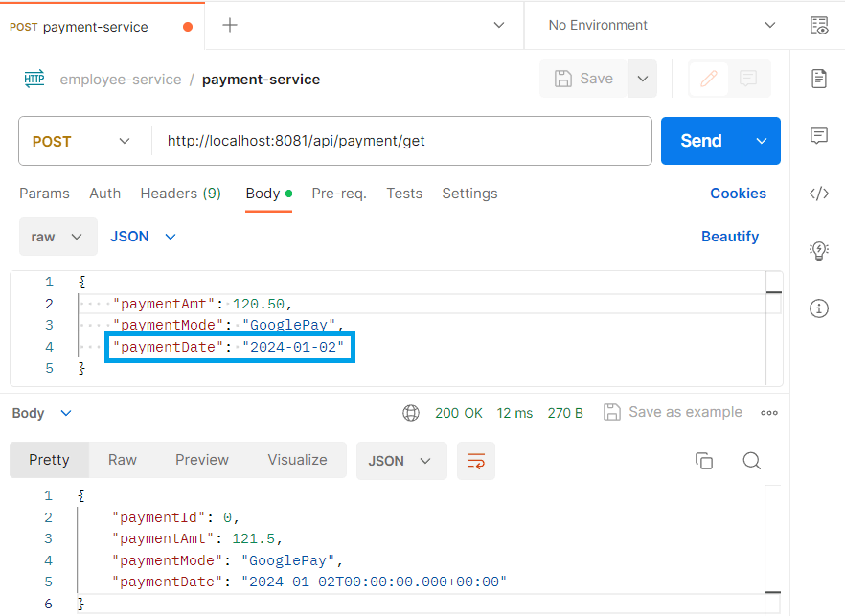Viewport: 845px width, 616px height.
Task: Open the Send options dropdown arrow
Action: pos(762,141)
